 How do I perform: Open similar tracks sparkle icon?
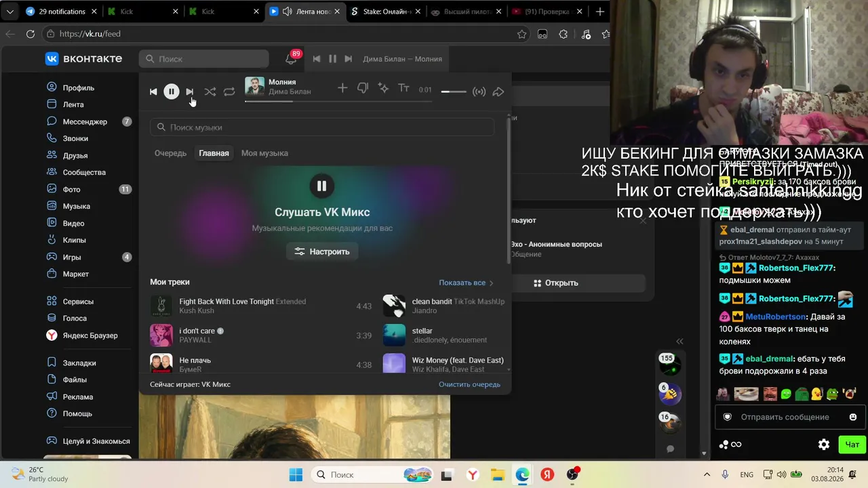click(x=383, y=88)
